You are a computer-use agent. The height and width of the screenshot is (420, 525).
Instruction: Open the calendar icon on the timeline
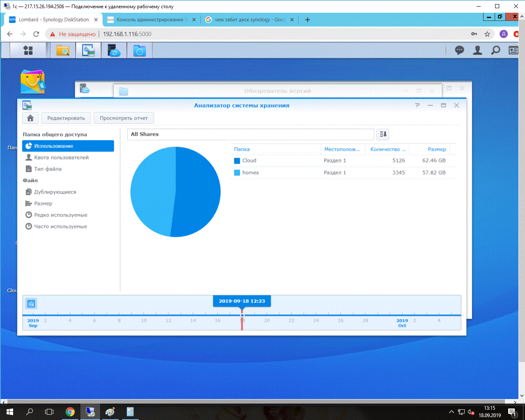(31, 304)
